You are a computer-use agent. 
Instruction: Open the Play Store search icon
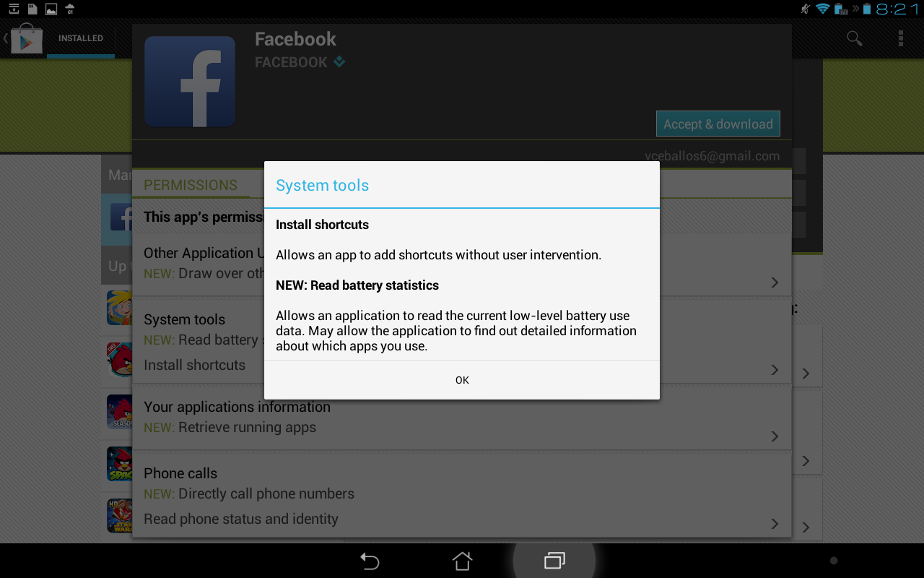click(855, 38)
